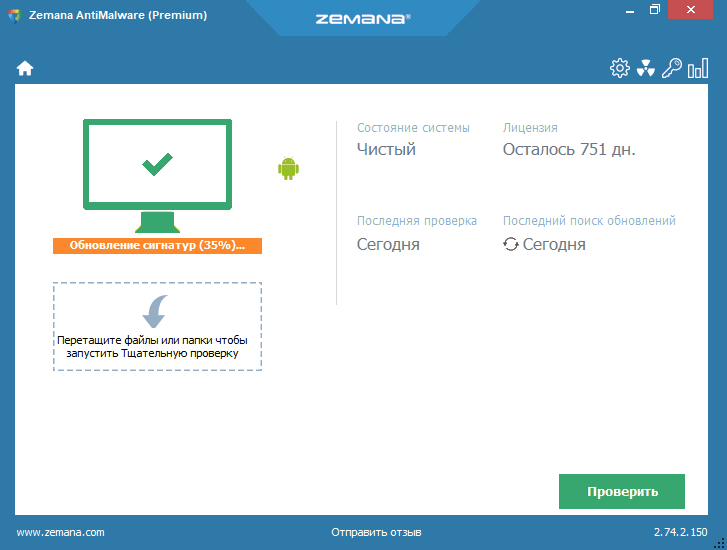Go to the Home screen icon

25,68
